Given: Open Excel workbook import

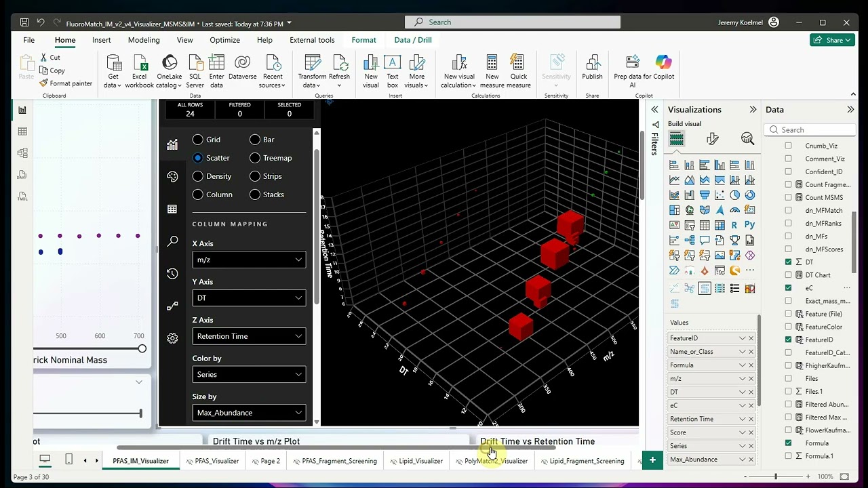Looking at the screenshot, I should (x=140, y=64).
